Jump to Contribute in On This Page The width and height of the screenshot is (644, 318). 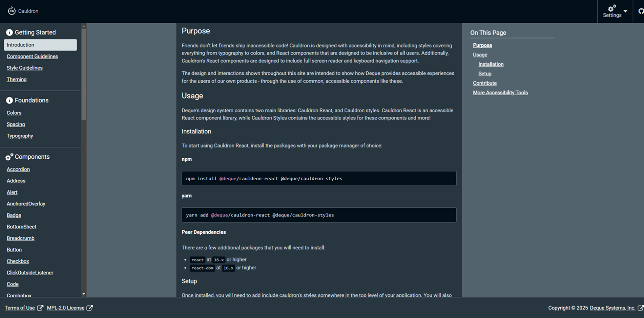(485, 83)
